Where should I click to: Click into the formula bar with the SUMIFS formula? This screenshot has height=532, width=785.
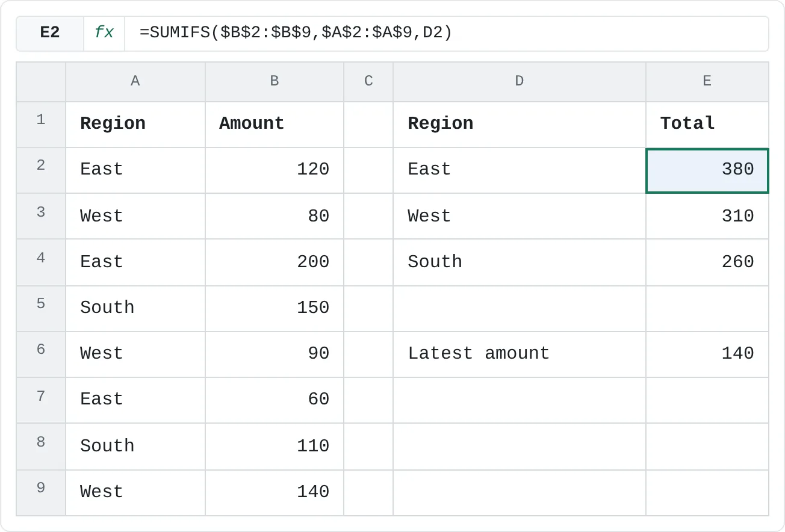(x=446, y=33)
